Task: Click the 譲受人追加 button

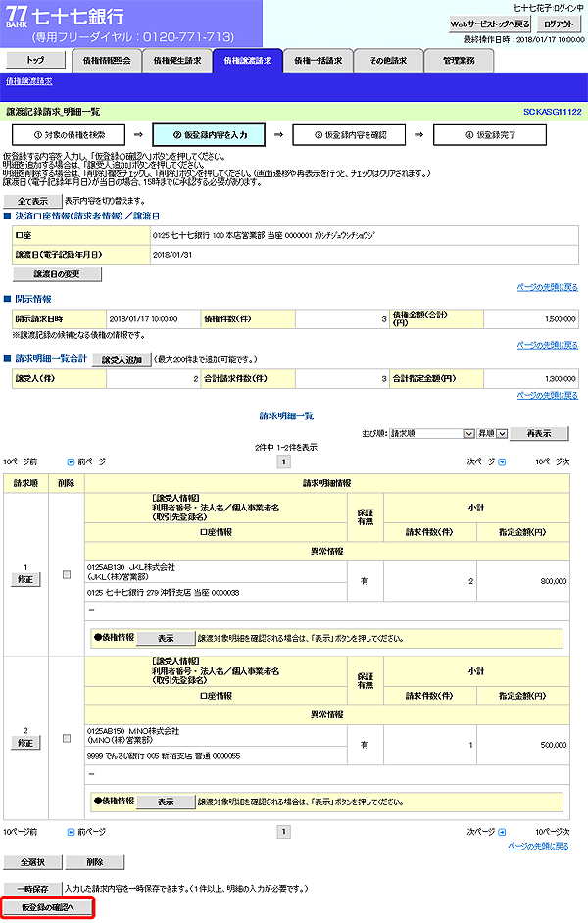Action: pos(122,359)
